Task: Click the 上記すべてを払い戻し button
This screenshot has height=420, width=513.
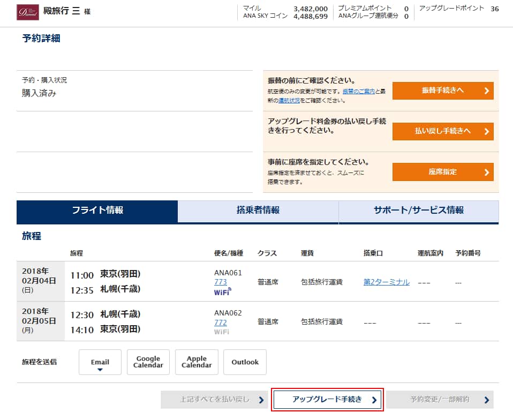Action: [214, 400]
